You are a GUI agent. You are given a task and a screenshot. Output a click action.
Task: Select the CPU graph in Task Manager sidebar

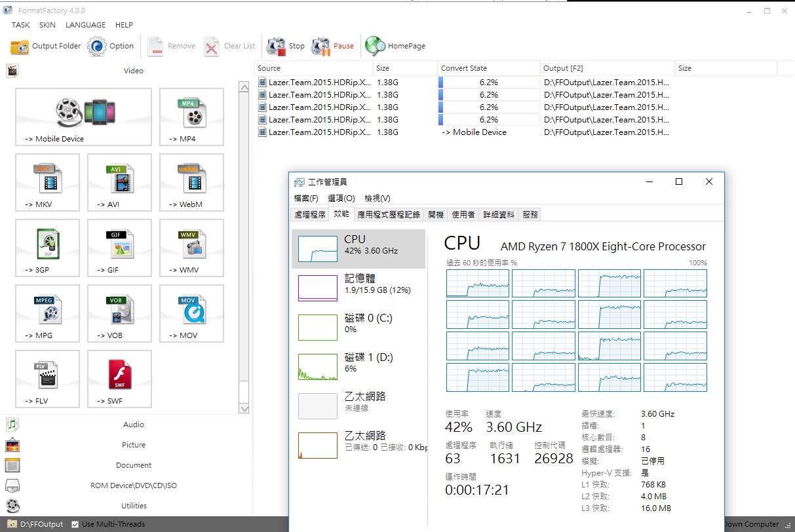click(x=359, y=249)
